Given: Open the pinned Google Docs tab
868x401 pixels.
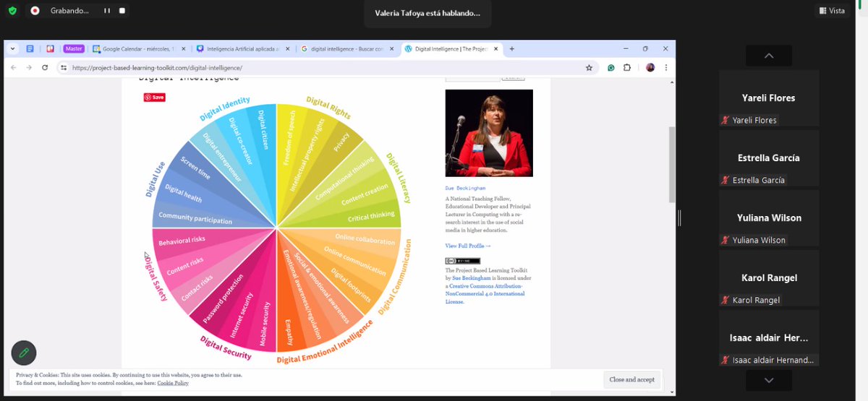Looking at the screenshot, I should 30,48.
